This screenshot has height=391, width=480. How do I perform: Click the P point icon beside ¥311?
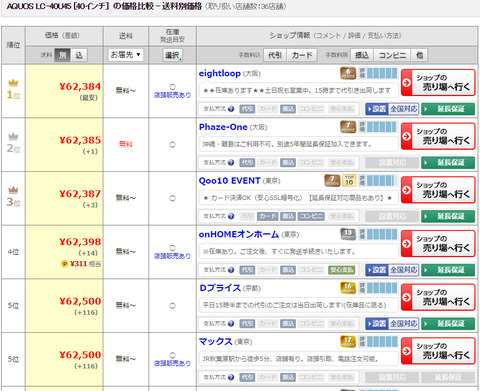click(x=65, y=264)
